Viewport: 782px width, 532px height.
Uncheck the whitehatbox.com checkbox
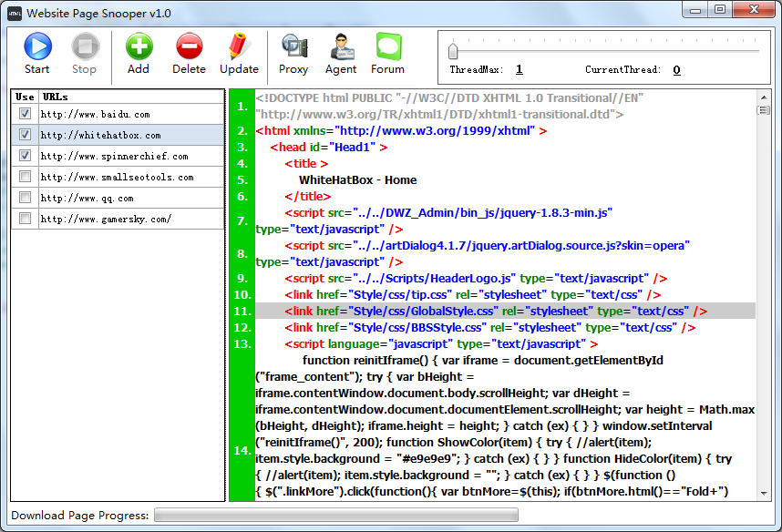[x=25, y=135]
